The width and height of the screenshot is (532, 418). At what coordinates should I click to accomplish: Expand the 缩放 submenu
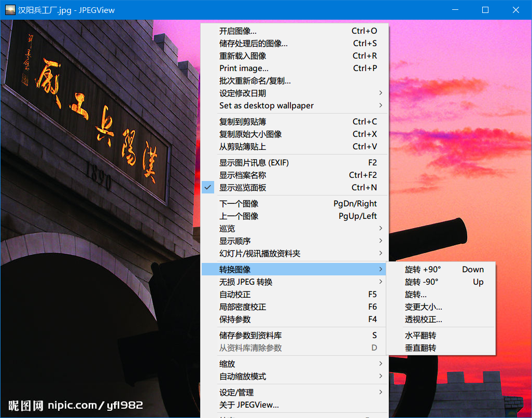[x=227, y=364]
